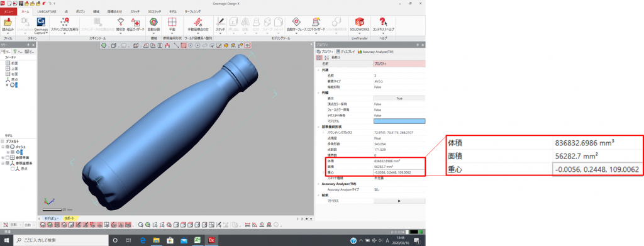Collapse the 共通 section in properties

click(318, 70)
